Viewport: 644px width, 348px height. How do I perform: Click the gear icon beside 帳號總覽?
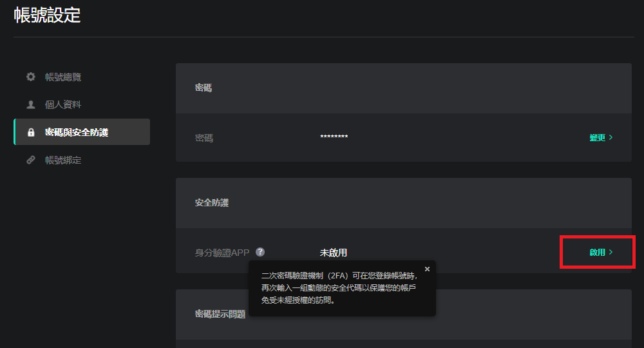point(30,77)
